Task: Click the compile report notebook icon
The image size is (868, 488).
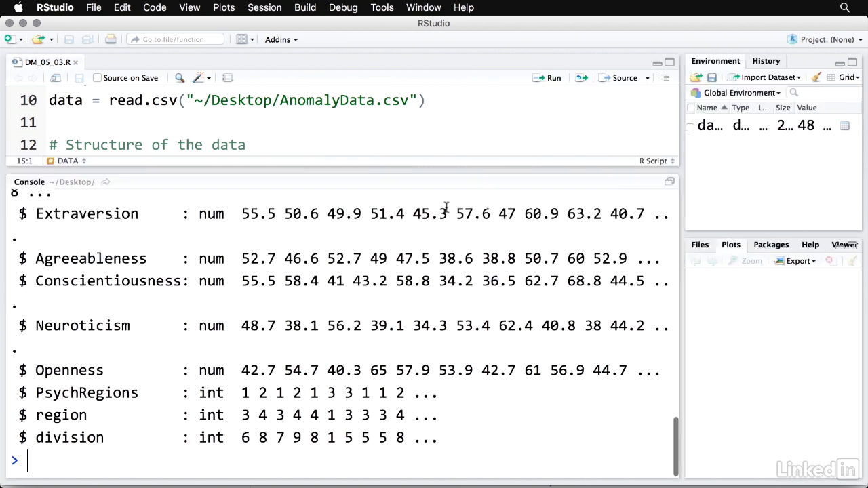Action: [x=228, y=78]
